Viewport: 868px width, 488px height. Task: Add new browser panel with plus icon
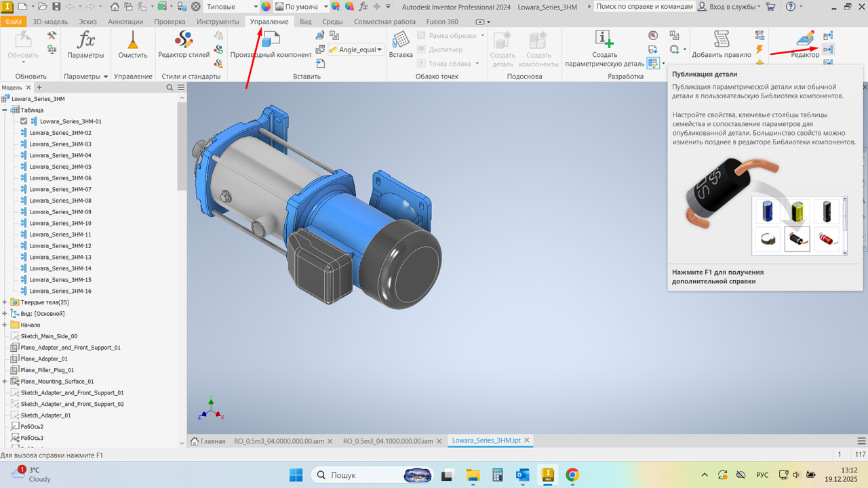tap(39, 87)
